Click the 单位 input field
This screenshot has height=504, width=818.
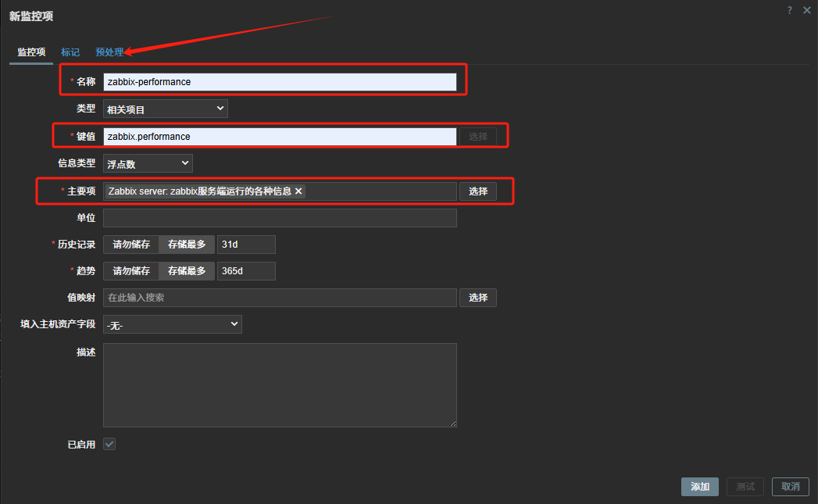[x=280, y=218]
